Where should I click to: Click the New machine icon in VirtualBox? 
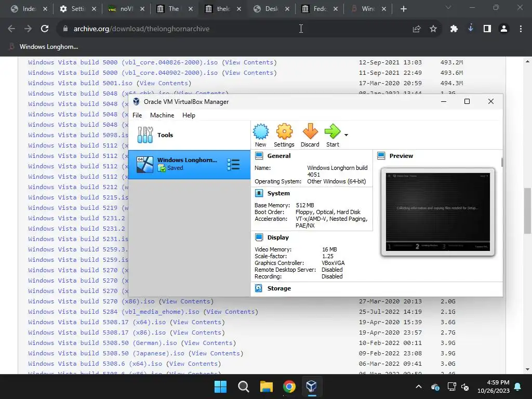pos(261,136)
